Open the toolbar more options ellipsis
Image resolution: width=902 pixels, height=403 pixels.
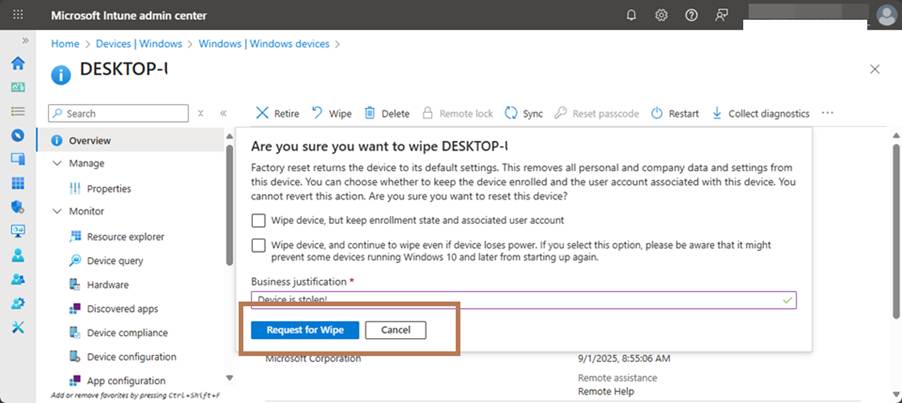point(827,114)
